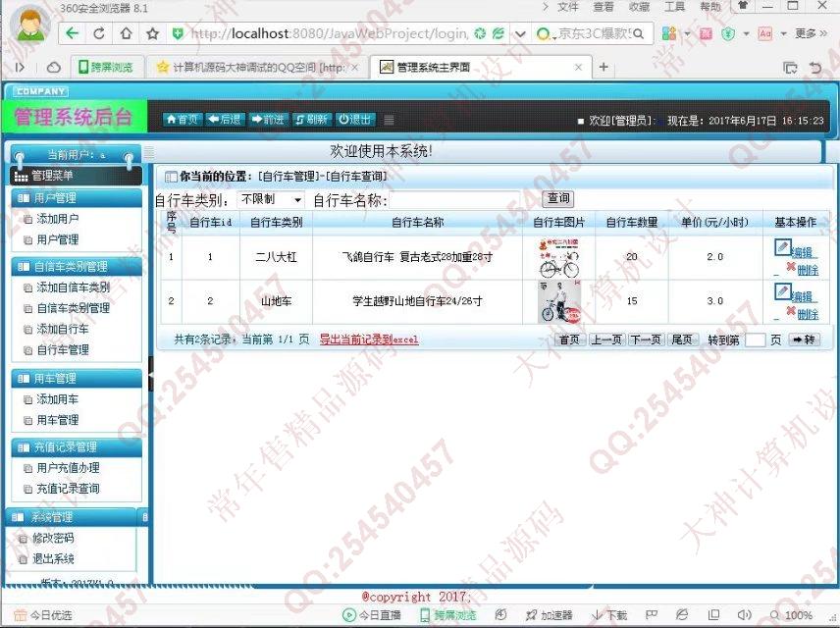The height and width of the screenshot is (628, 840).
Task: Click the 刷新 refresh button in header toolbar
Action: tap(311, 120)
